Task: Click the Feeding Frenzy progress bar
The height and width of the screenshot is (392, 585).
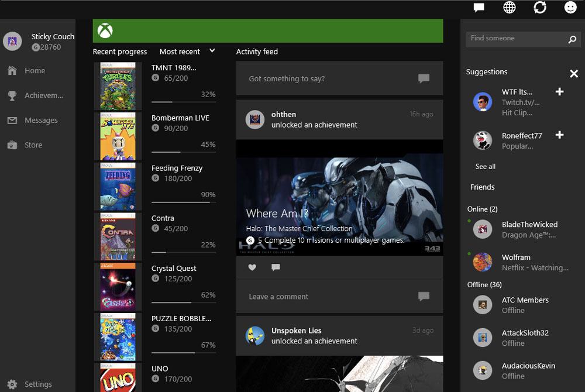Action: (x=183, y=202)
